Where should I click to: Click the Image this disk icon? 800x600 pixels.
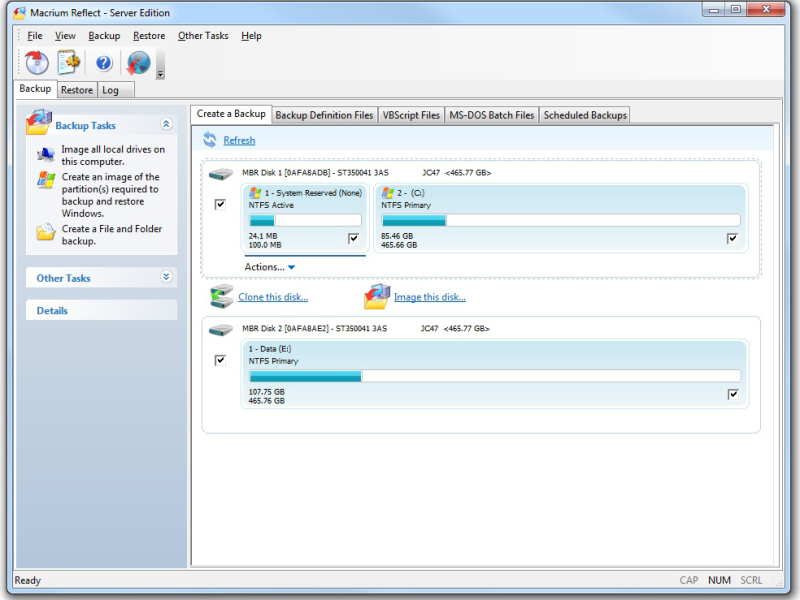[377, 296]
